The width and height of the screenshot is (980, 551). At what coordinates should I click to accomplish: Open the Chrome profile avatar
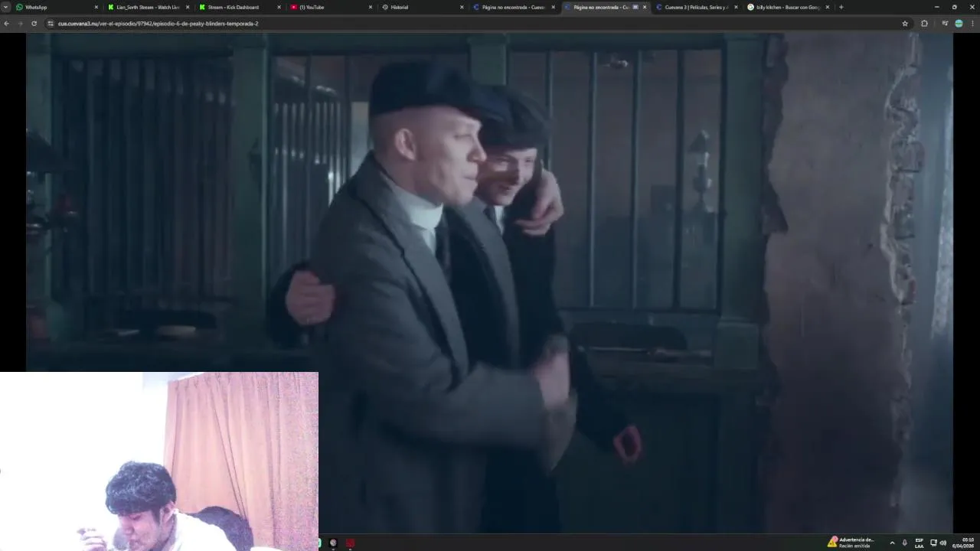[x=959, y=24]
